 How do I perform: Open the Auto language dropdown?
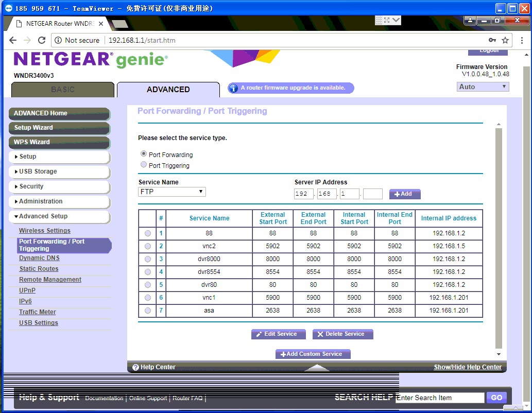pos(483,87)
